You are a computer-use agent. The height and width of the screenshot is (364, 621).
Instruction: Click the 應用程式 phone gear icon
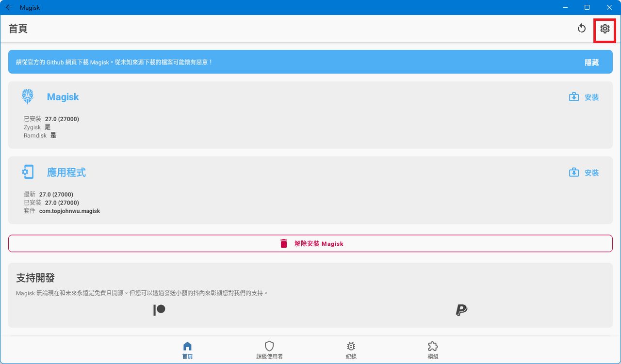coord(28,172)
